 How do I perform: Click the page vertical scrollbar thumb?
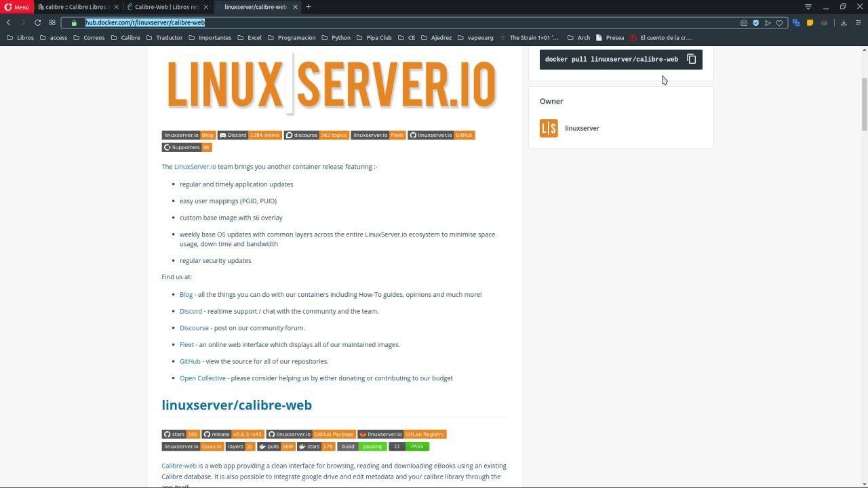point(865,105)
